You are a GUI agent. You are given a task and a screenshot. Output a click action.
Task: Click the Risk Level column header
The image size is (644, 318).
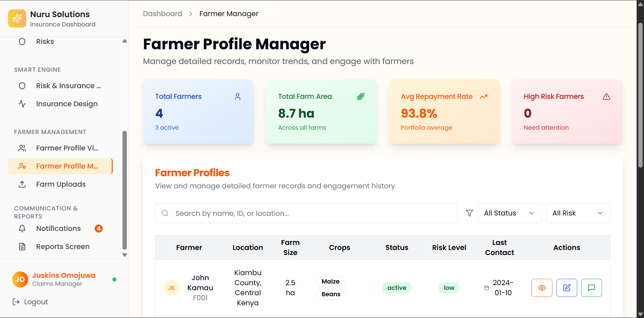(449, 248)
